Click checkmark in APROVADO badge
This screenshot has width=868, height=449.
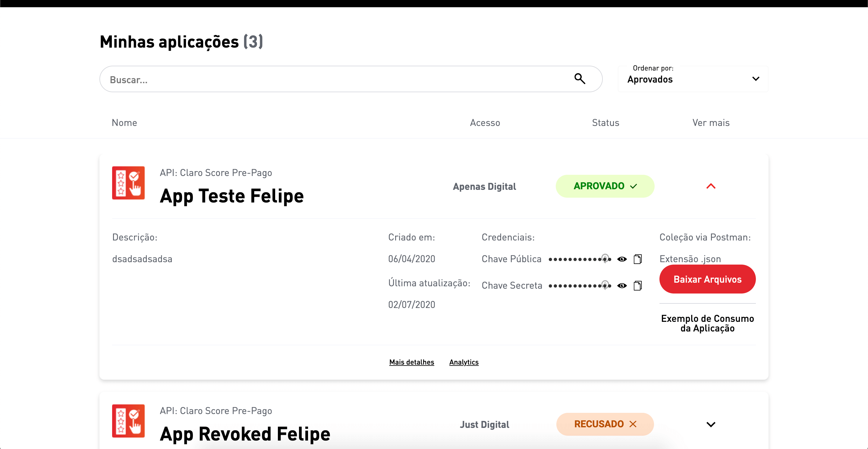[x=634, y=186]
